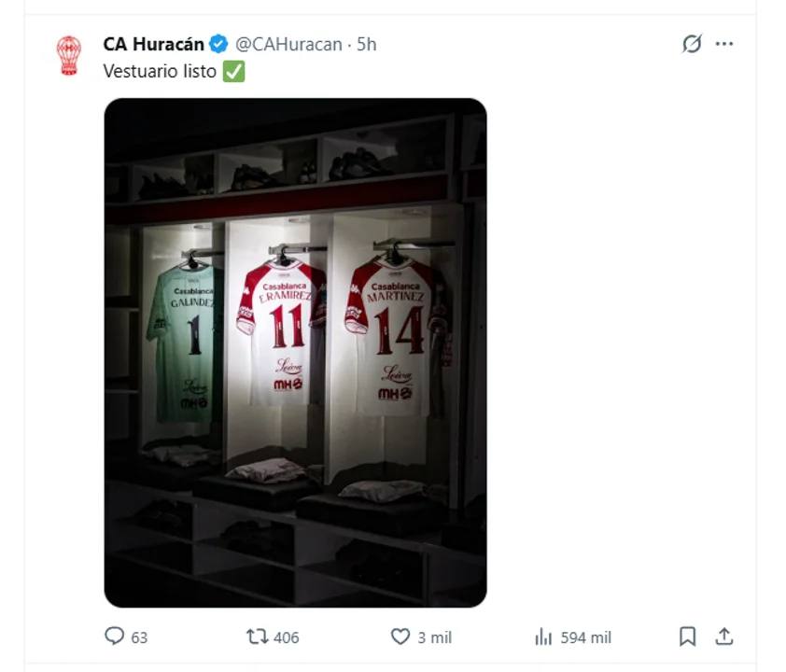Click the 406 reposts count
786x672 pixels.
[x=287, y=637]
